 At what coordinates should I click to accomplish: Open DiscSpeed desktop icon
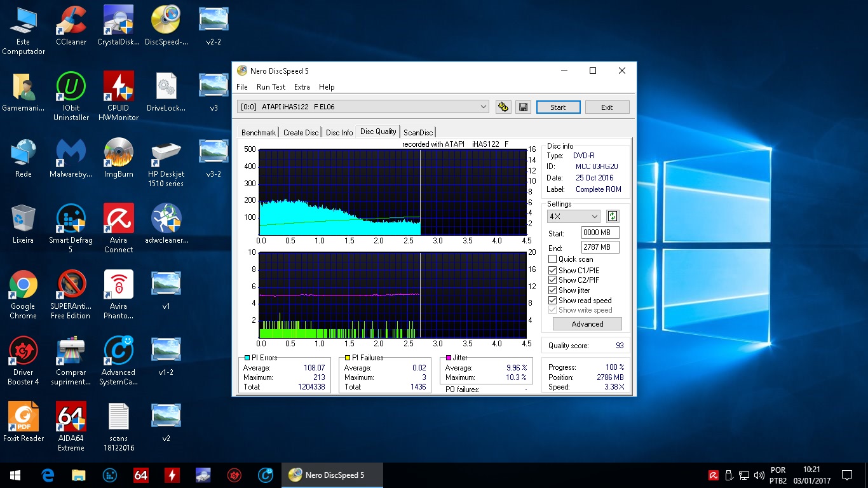(166, 26)
